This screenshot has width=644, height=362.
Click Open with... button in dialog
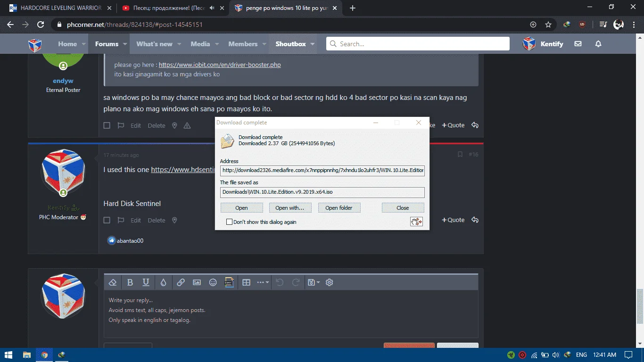click(x=290, y=208)
